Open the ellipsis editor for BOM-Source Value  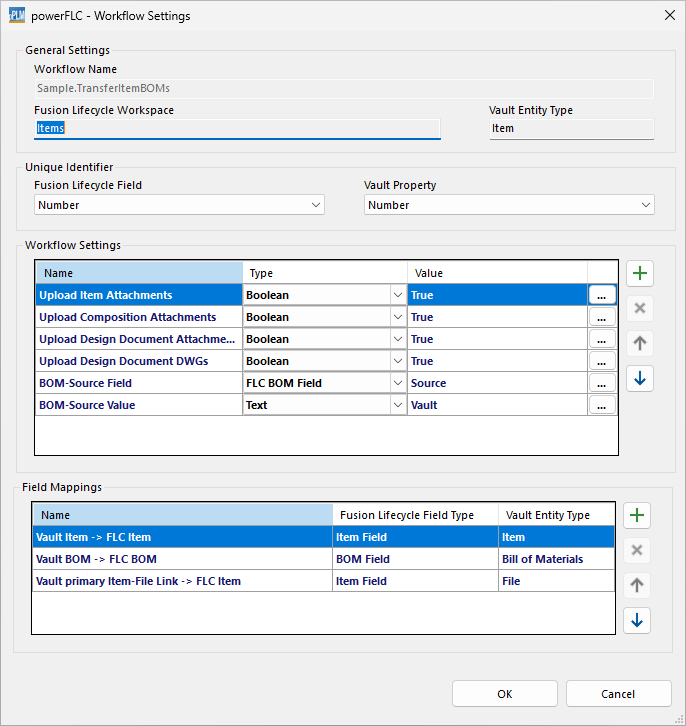[x=602, y=405]
